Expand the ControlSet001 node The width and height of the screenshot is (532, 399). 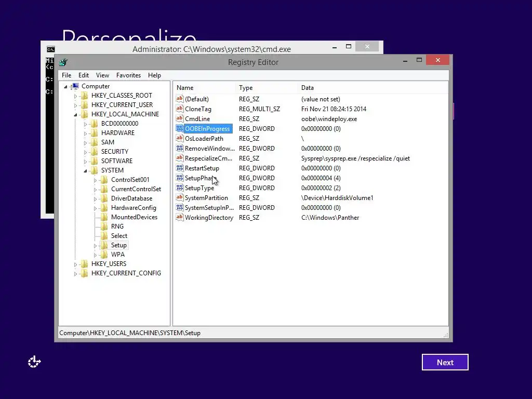tap(95, 180)
